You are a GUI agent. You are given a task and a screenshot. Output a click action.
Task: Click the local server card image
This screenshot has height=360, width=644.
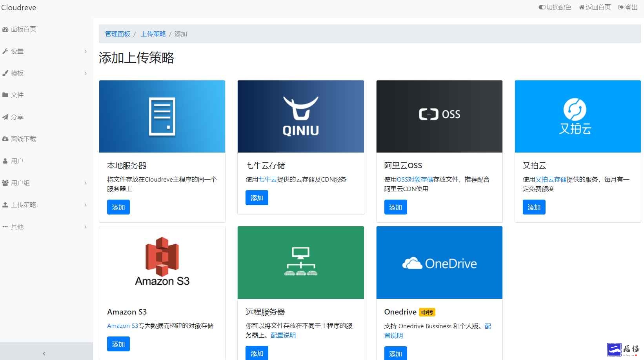[x=162, y=116]
